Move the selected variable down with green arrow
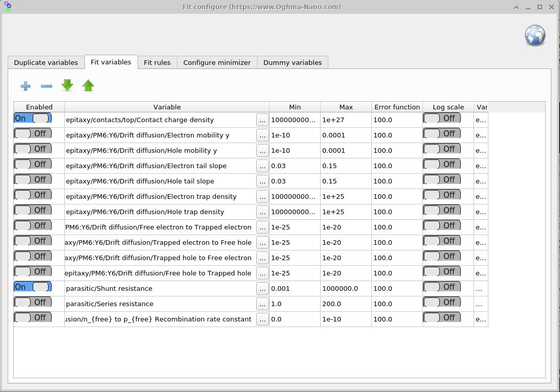 coord(67,85)
